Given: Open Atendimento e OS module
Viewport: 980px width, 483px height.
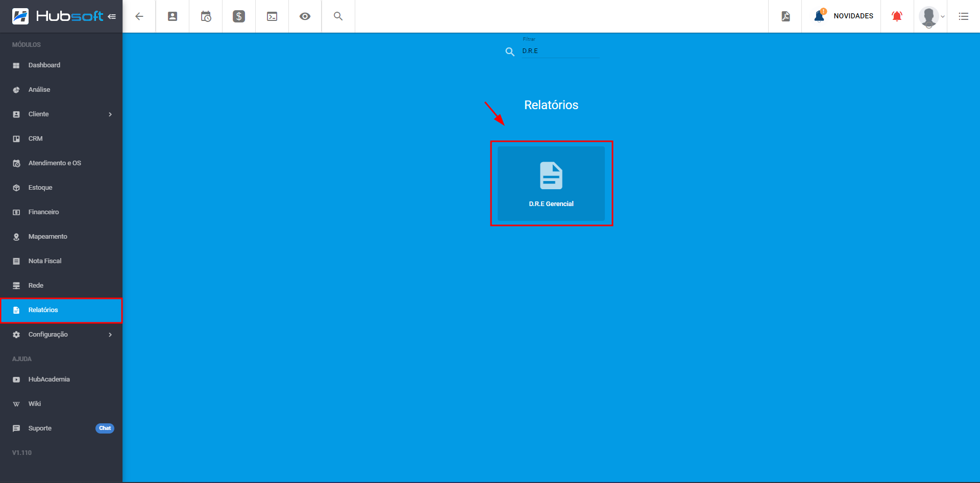Looking at the screenshot, I should coord(55,163).
